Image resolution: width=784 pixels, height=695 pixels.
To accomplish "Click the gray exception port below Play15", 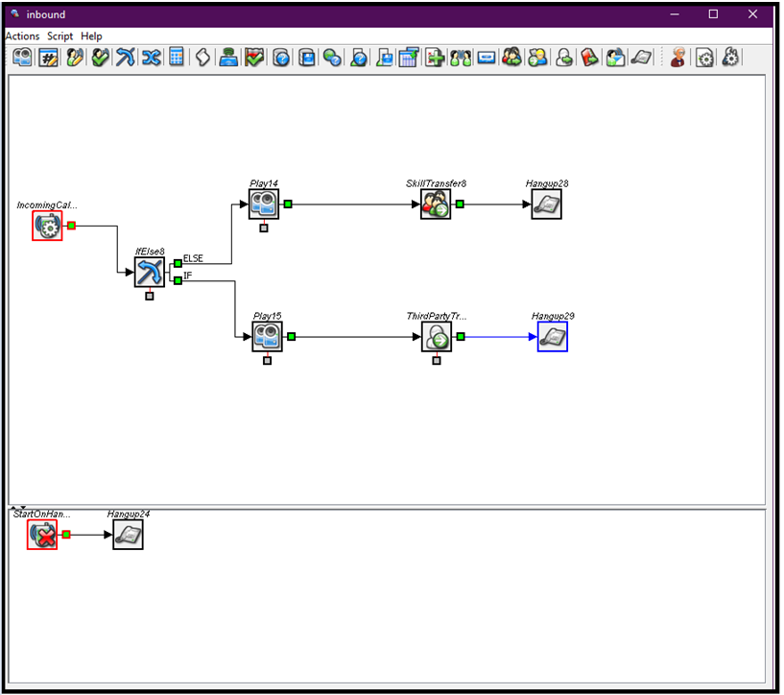I will tap(267, 361).
